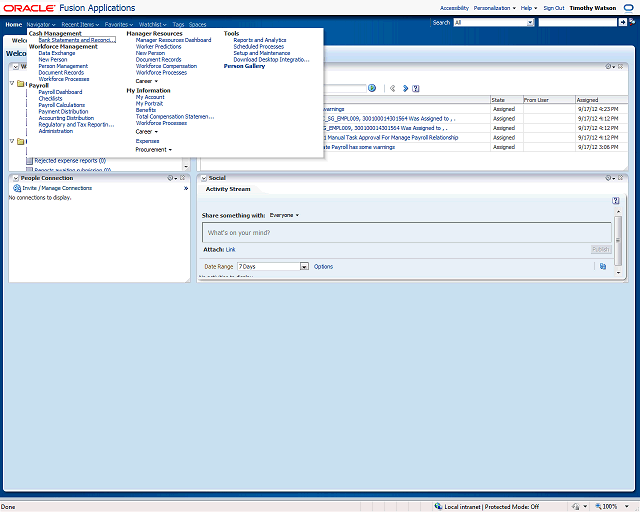The width and height of the screenshot is (640, 512).
Task: Click the Invite / Manage Connections icon
Action: click(16, 188)
